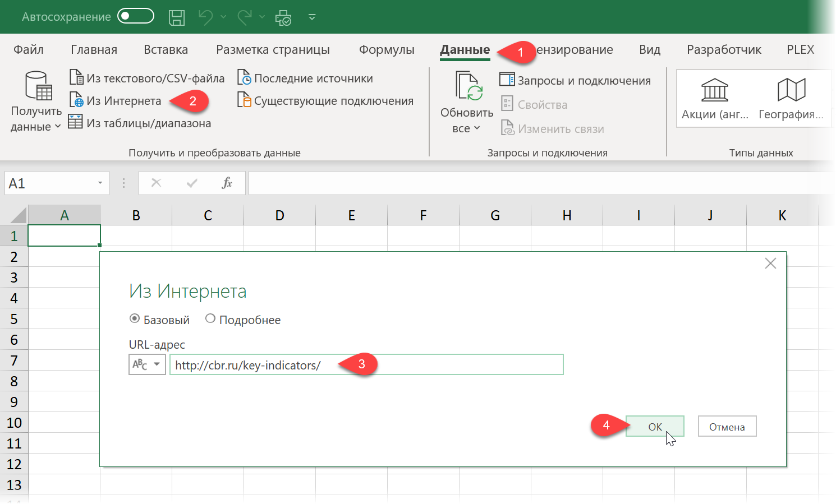Screen dimensions: 836x504
Task: Open Существующие подключения
Action: (325, 101)
